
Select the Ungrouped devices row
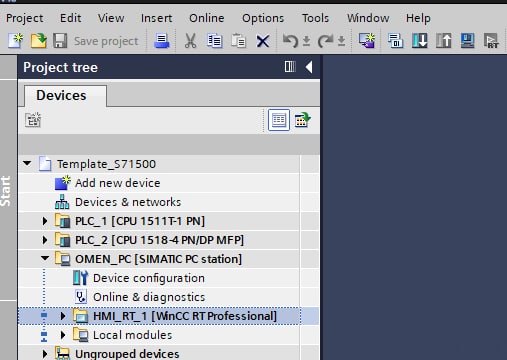(x=159, y=353)
